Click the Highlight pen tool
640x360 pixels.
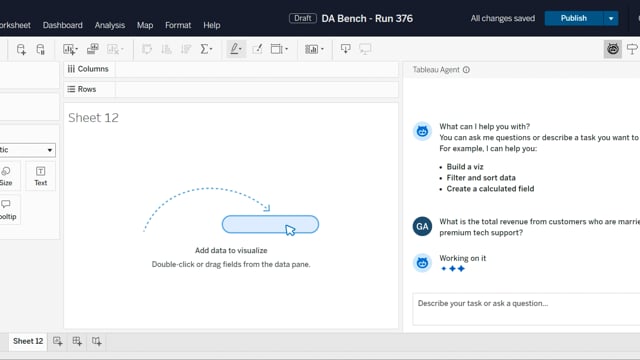click(236, 49)
